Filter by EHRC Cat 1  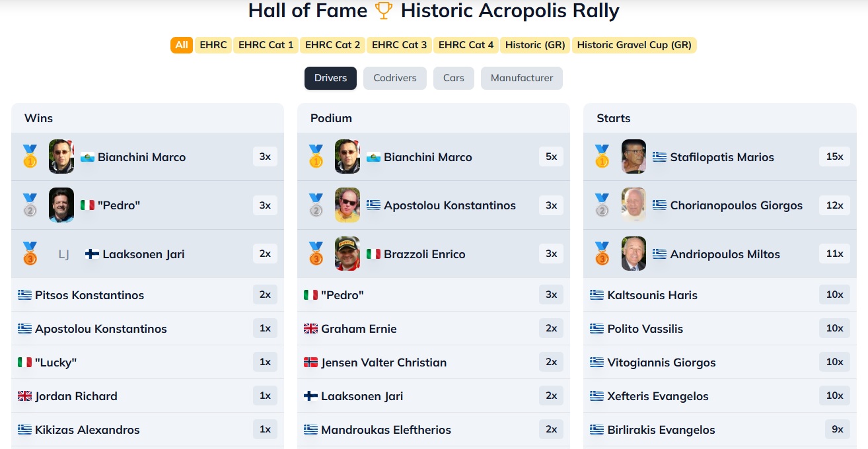266,45
